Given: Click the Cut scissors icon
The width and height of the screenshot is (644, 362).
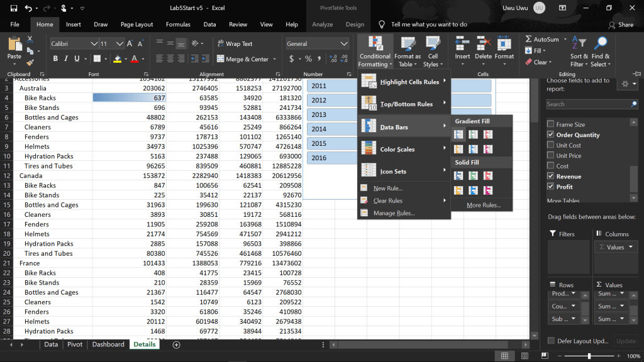Looking at the screenshot, I should coord(30,40).
